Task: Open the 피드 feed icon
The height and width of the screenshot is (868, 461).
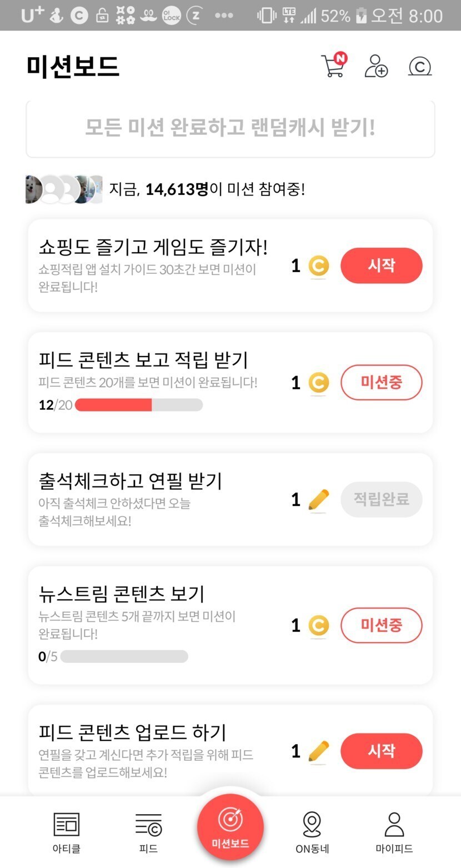Action: 148,824
